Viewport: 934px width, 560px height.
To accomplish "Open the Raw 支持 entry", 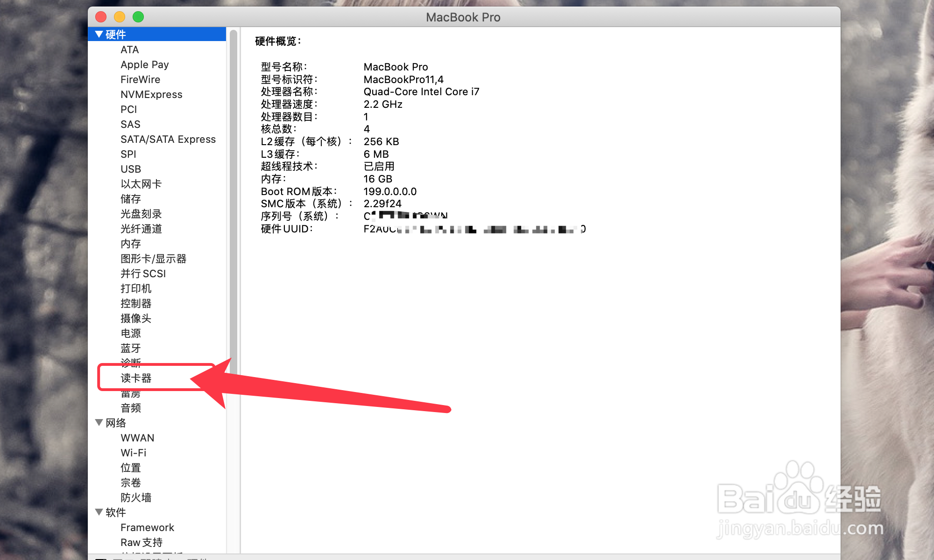I will coord(142,542).
